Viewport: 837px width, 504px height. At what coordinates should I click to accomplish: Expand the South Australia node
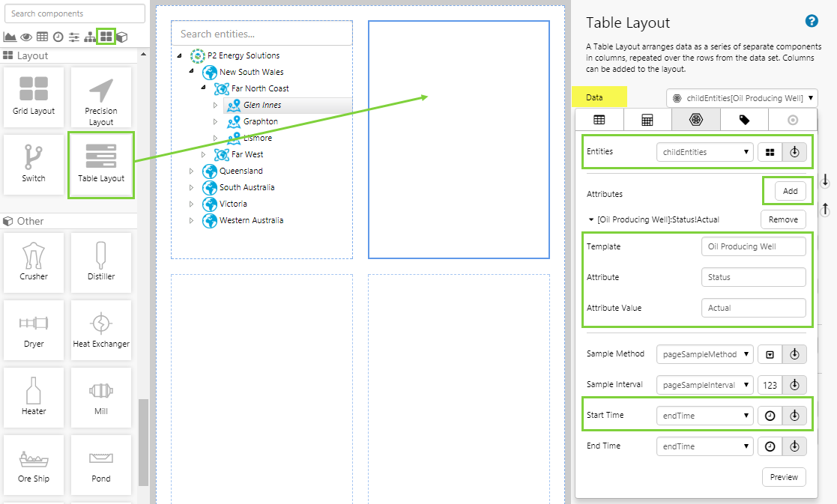pos(191,188)
